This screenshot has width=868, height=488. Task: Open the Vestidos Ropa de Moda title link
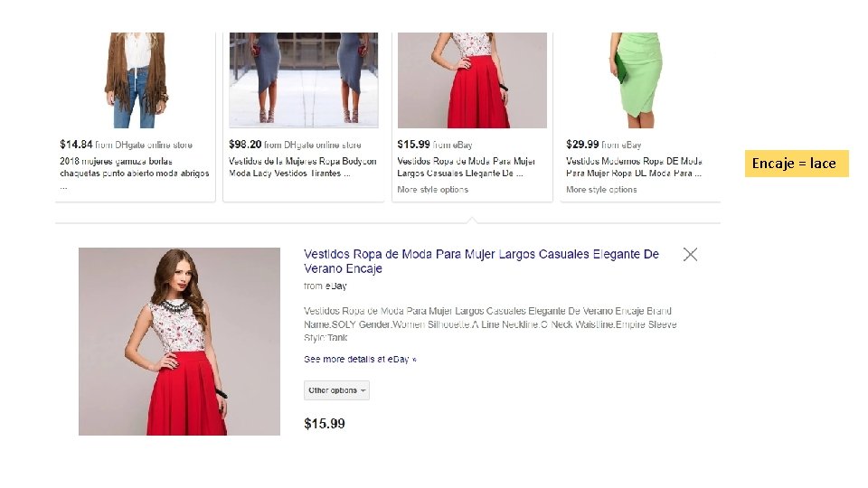(481, 261)
